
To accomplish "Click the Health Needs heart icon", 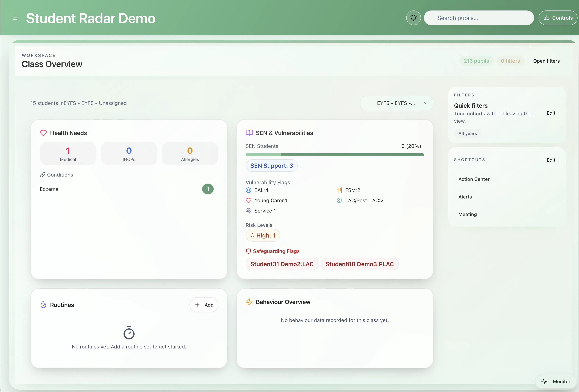I will [x=43, y=133].
